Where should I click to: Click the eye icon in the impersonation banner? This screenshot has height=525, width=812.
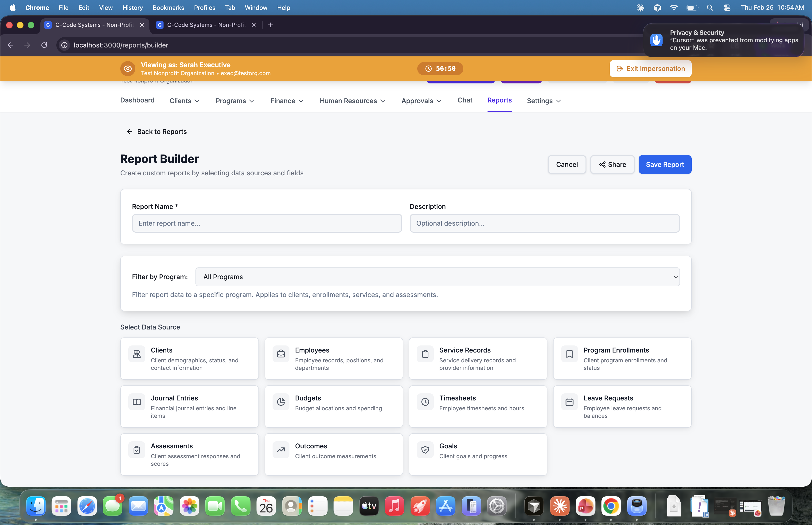coord(128,69)
